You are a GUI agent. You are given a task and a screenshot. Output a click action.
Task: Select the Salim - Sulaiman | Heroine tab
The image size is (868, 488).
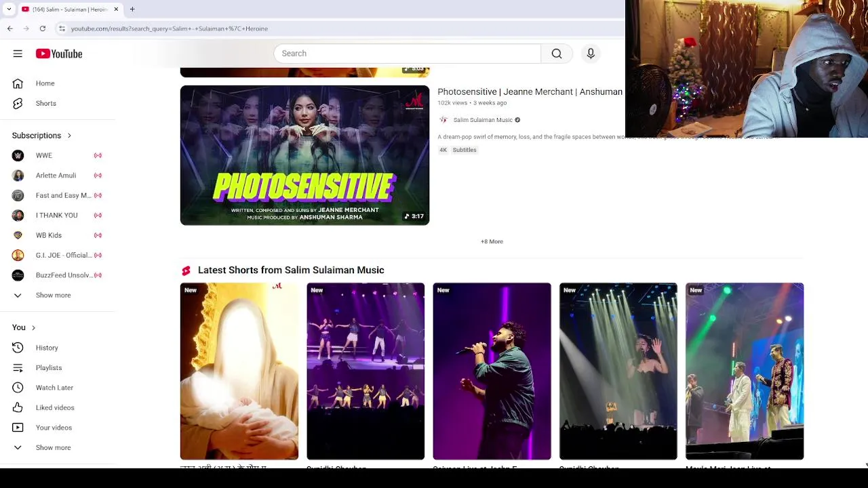click(70, 9)
